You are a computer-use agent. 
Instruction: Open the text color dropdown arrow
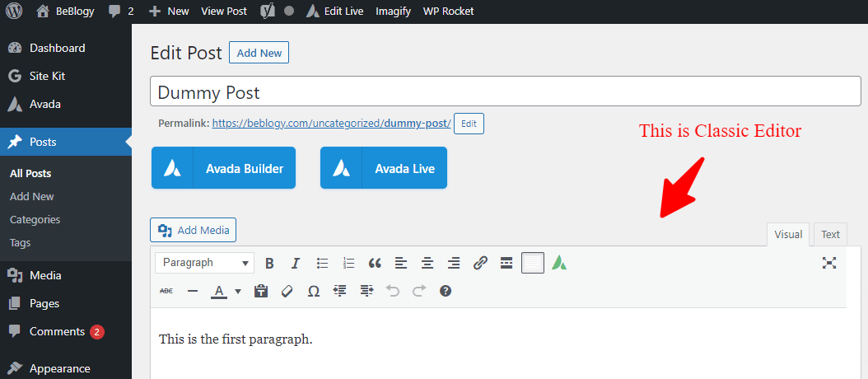238,291
